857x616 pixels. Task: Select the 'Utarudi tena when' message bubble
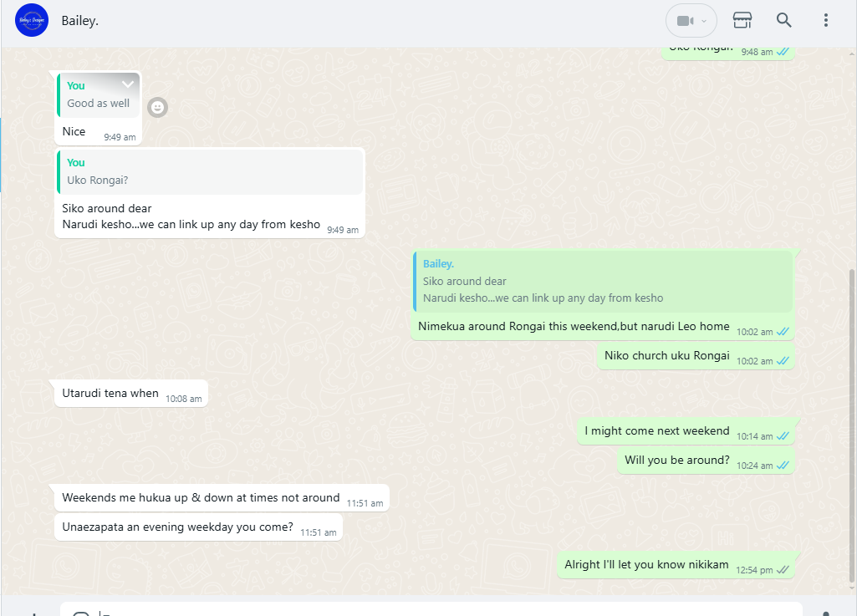pyautogui.click(x=131, y=394)
